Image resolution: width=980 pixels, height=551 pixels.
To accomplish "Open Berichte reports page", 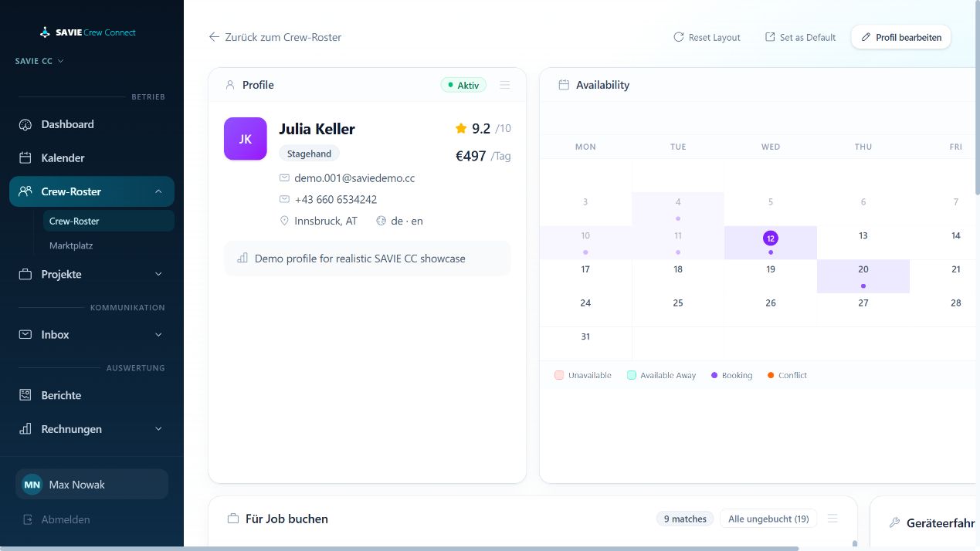I will click(x=92, y=395).
